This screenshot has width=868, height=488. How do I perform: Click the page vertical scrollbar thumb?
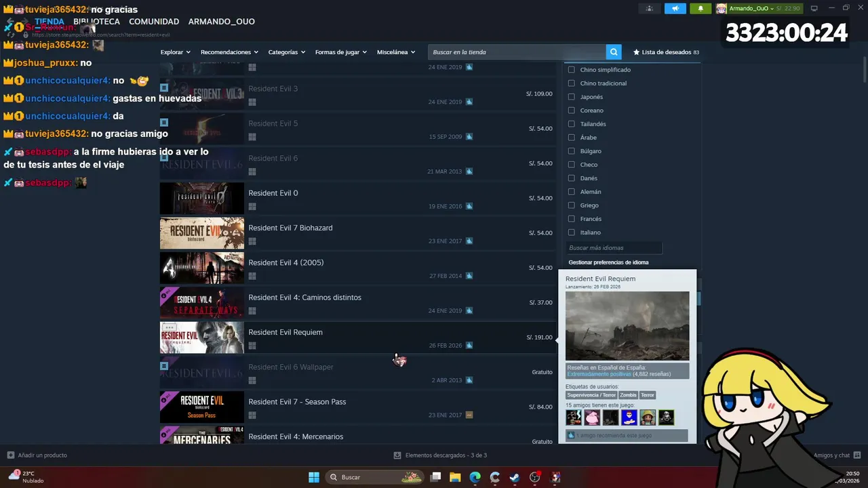[x=864, y=68]
